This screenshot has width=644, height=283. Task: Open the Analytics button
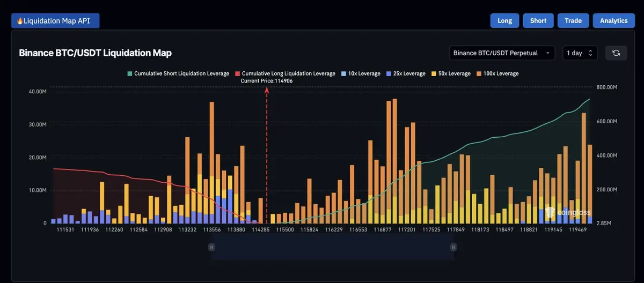pos(614,20)
